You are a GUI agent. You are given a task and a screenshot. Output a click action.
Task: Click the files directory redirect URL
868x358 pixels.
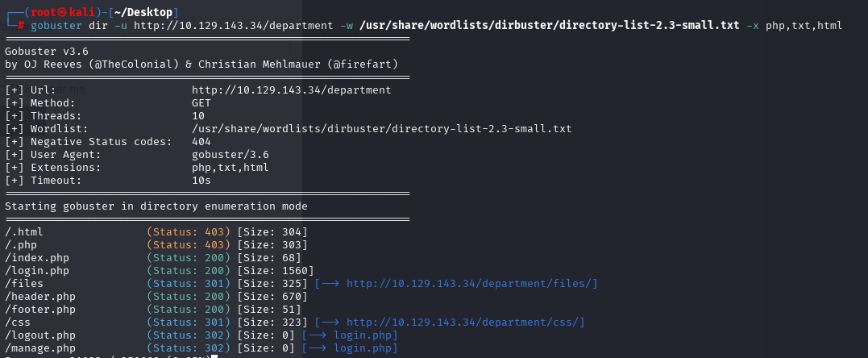[471, 284]
